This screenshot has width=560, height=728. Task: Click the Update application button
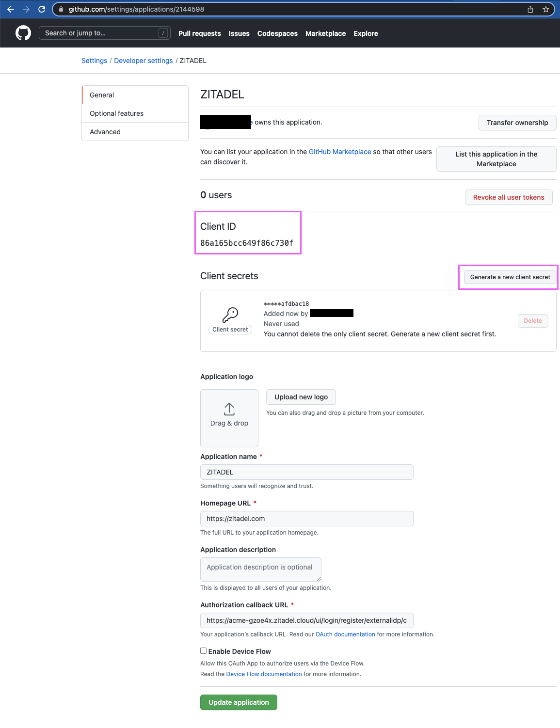(x=239, y=702)
